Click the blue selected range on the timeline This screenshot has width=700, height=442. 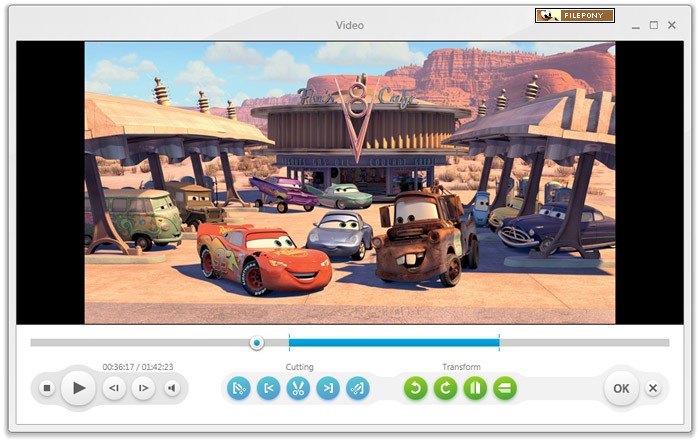pyautogui.click(x=394, y=343)
